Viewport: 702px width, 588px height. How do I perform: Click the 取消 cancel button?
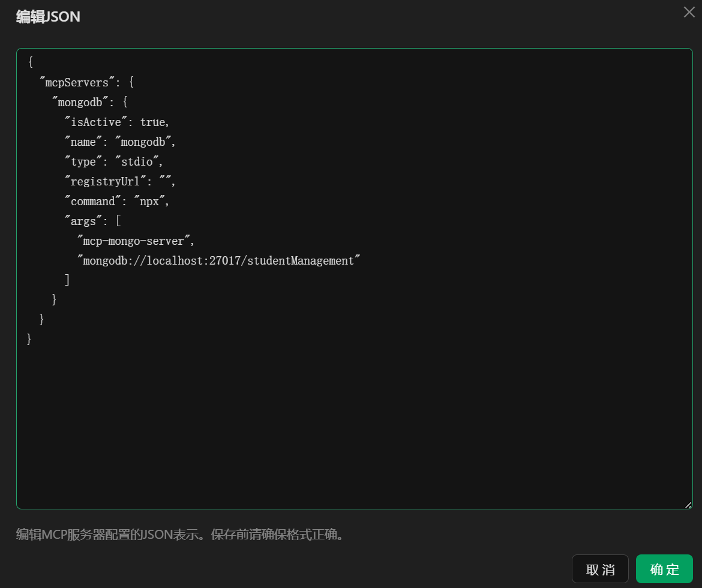600,569
